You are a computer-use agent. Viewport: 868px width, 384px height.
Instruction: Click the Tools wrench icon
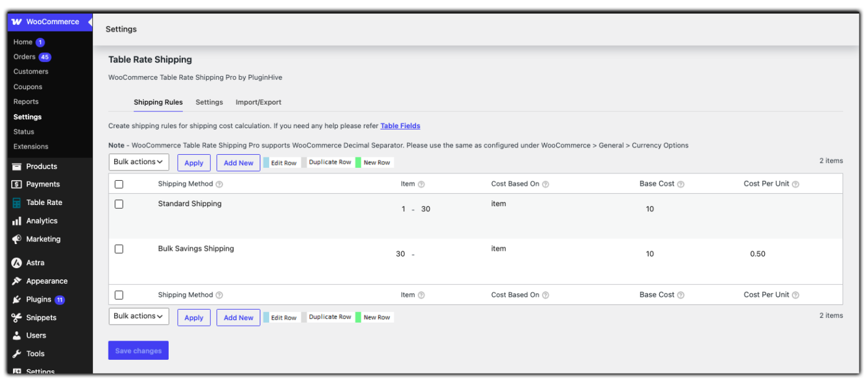(x=17, y=354)
